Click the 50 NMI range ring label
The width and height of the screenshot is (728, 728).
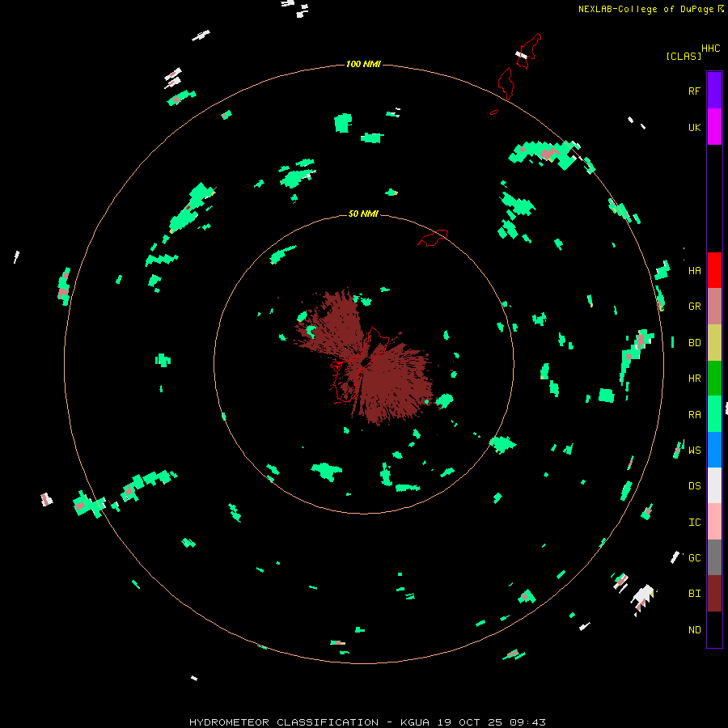coord(363,214)
